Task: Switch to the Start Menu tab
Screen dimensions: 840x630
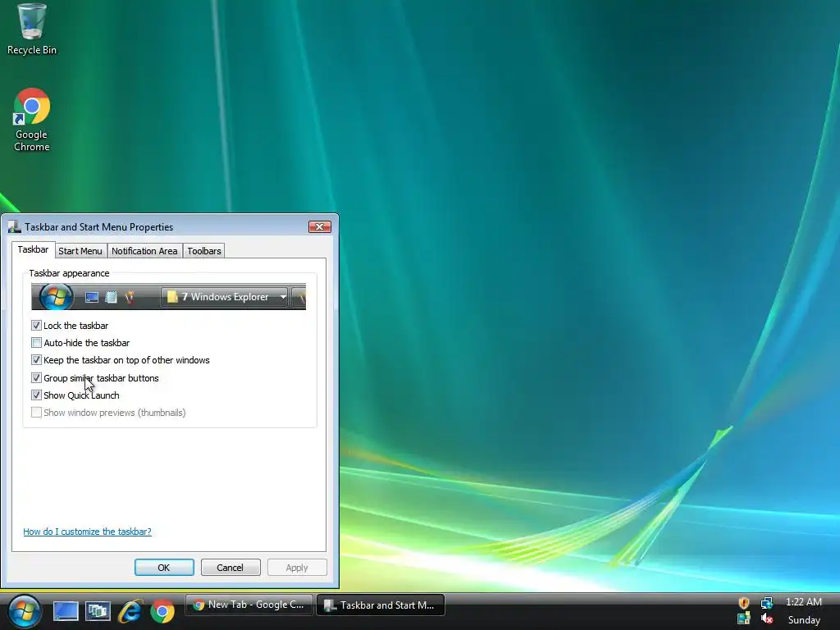Action: click(x=80, y=251)
